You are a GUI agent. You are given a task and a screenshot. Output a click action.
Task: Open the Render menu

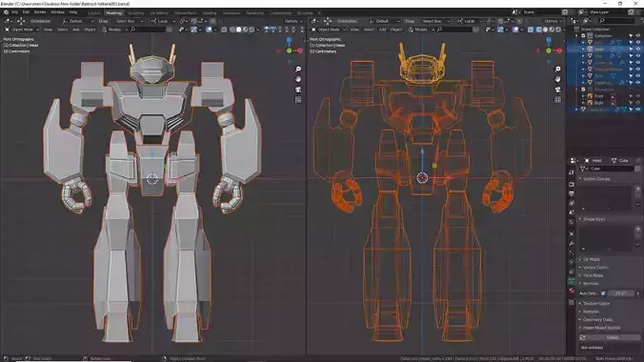click(40, 12)
